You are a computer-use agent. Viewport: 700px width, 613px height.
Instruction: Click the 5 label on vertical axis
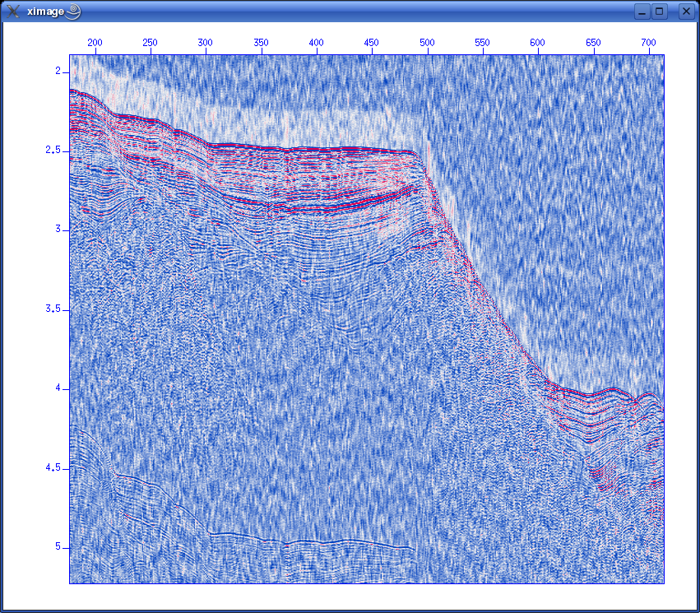(x=58, y=547)
